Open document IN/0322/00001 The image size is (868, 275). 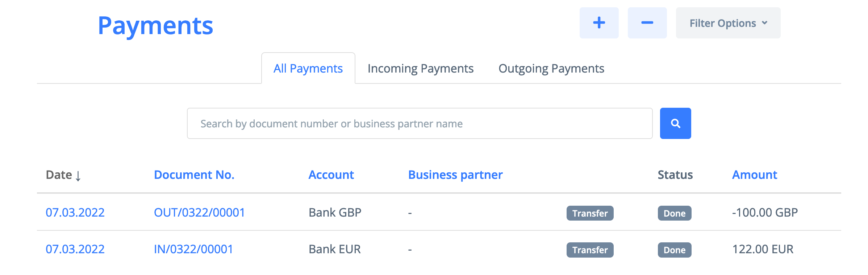pyautogui.click(x=193, y=249)
